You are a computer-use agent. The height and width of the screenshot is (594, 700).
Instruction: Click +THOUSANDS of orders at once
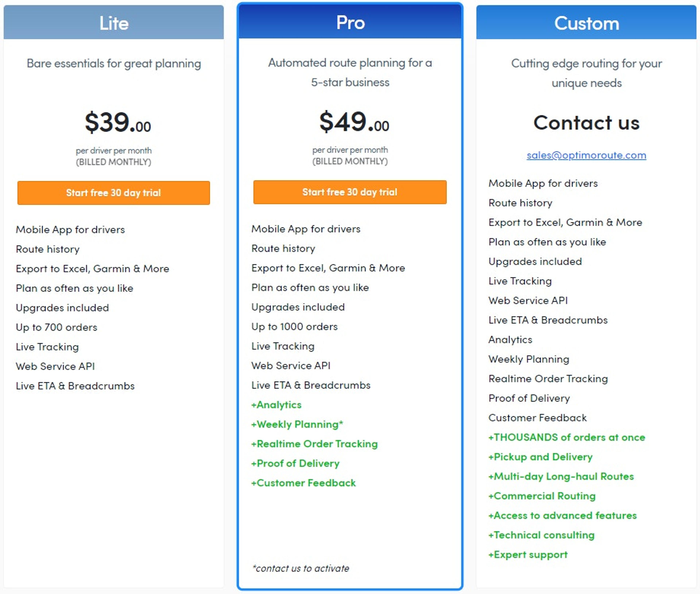click(x=567, y=437)
